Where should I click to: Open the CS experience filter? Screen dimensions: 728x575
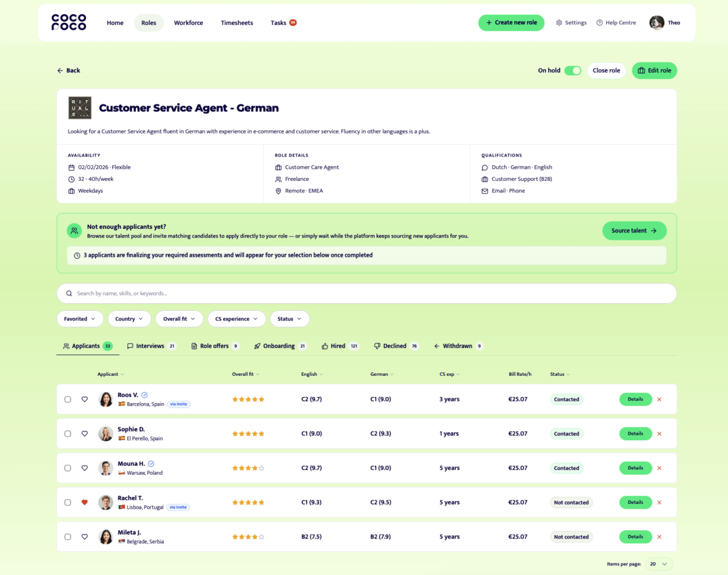[236, 319]
